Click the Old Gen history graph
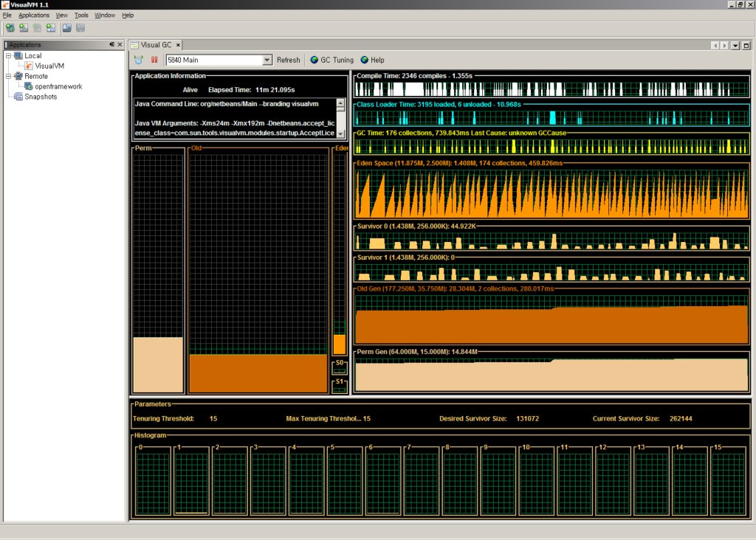The height and width of the screenshot is (540, 756). [x=551, y=319]
